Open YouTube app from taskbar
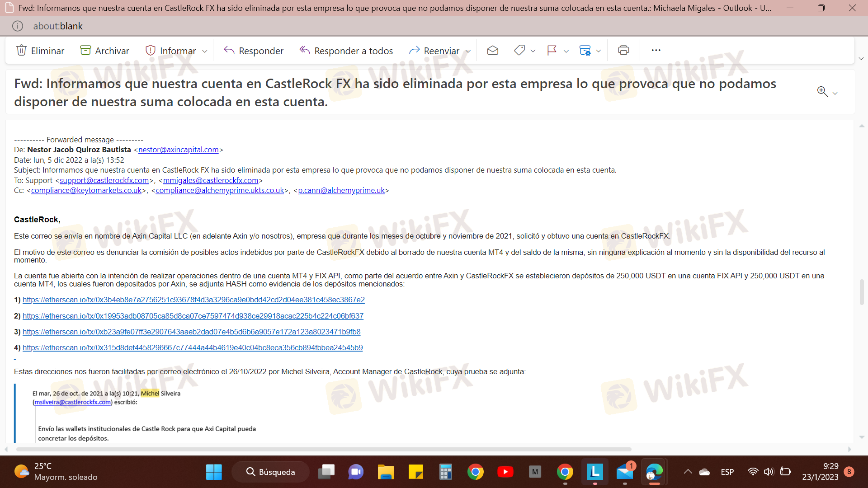 (505, 472)
